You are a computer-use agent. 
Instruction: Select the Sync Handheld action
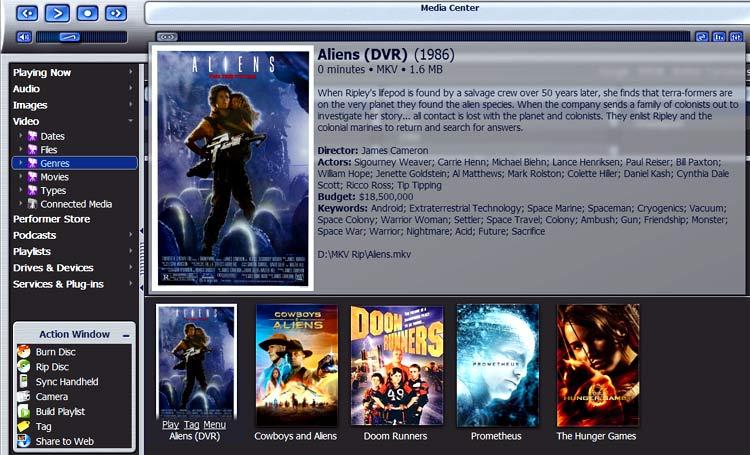pos(66,382)
